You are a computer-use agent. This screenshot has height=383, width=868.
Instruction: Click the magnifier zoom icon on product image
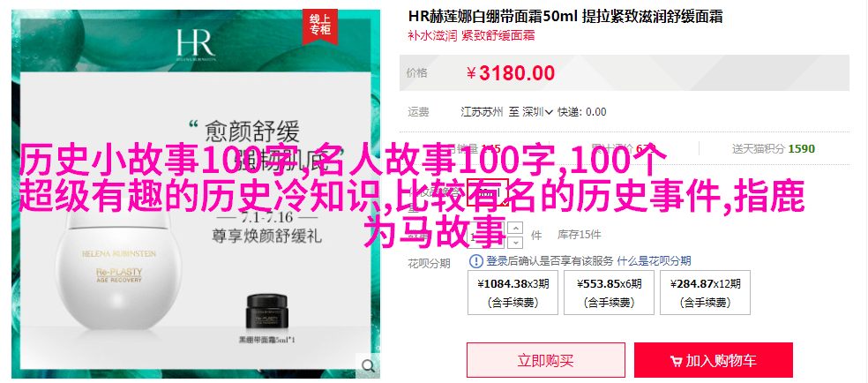click(x=368, y=364)
